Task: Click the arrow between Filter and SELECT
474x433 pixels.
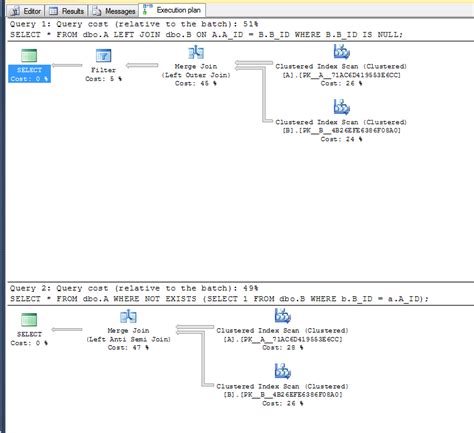Action: tap(67, 65)
